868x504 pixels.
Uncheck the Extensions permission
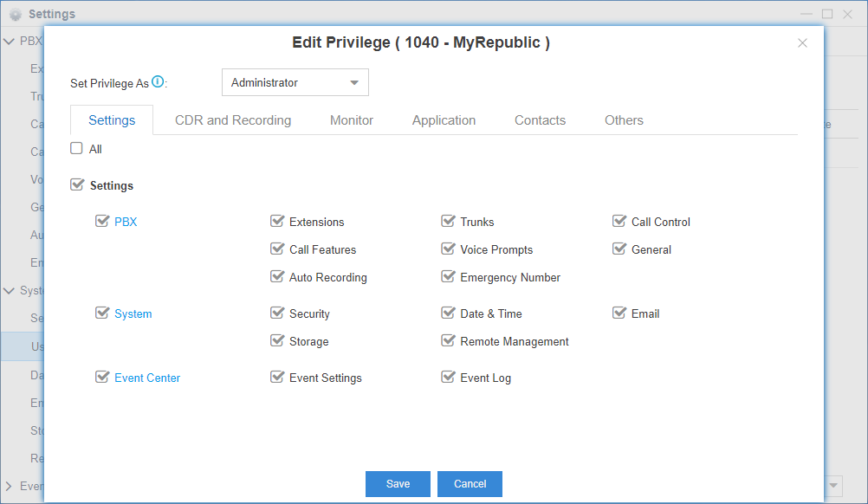[x=277, y=222]
